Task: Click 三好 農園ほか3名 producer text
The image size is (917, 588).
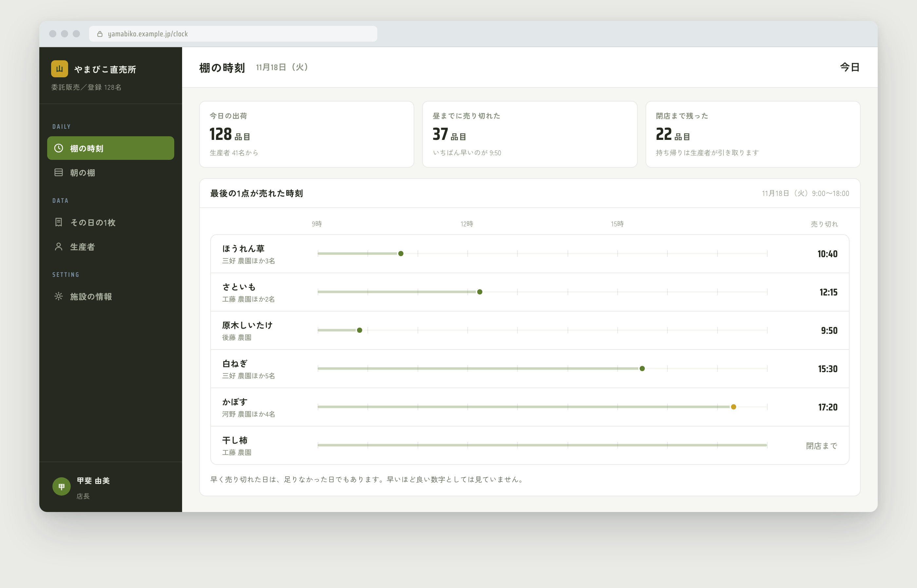Action: [x=249, y=261]
